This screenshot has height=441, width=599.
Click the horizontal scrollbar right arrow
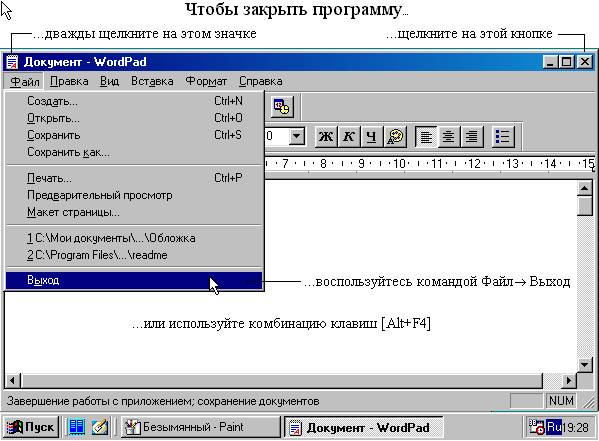click(569, 381)
